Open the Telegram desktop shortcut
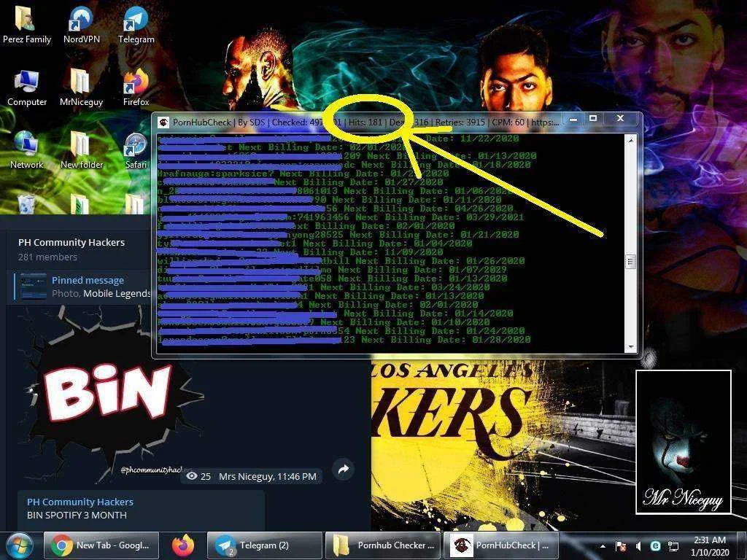 (x=136, y=24)
